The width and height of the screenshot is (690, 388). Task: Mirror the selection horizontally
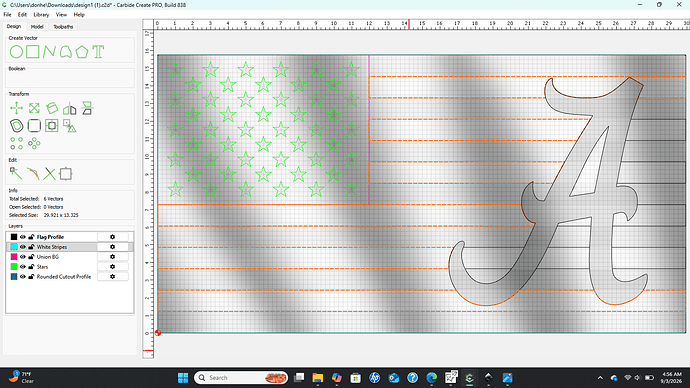[x=70, y=108]
